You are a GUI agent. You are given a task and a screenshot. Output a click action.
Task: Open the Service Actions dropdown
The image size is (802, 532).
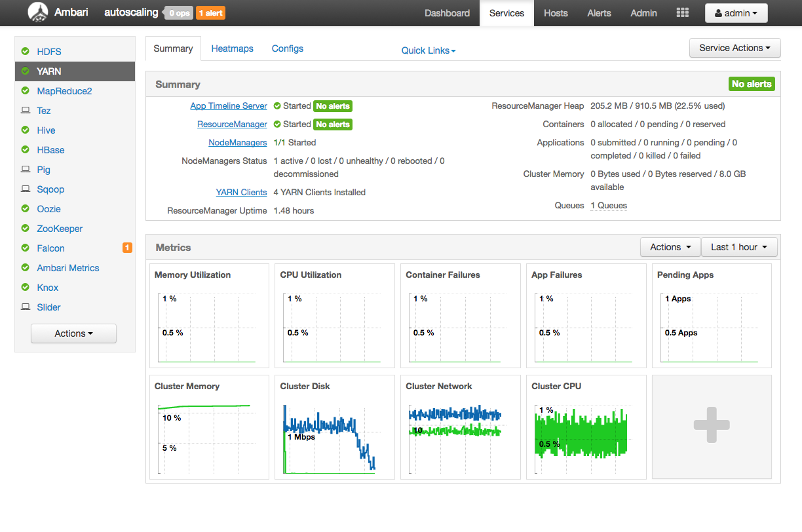(735, 47)
